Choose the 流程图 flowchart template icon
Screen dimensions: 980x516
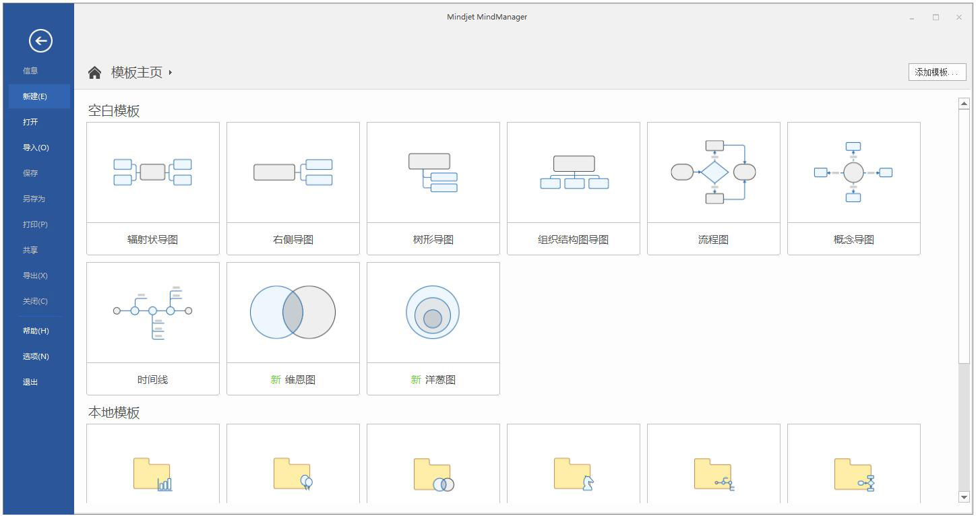714,172
